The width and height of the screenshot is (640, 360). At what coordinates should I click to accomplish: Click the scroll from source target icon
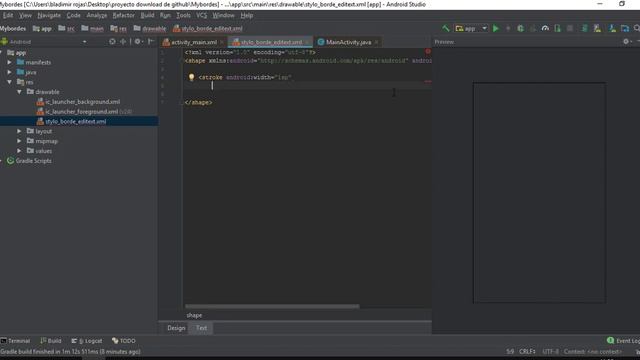(x=112, y=42)
